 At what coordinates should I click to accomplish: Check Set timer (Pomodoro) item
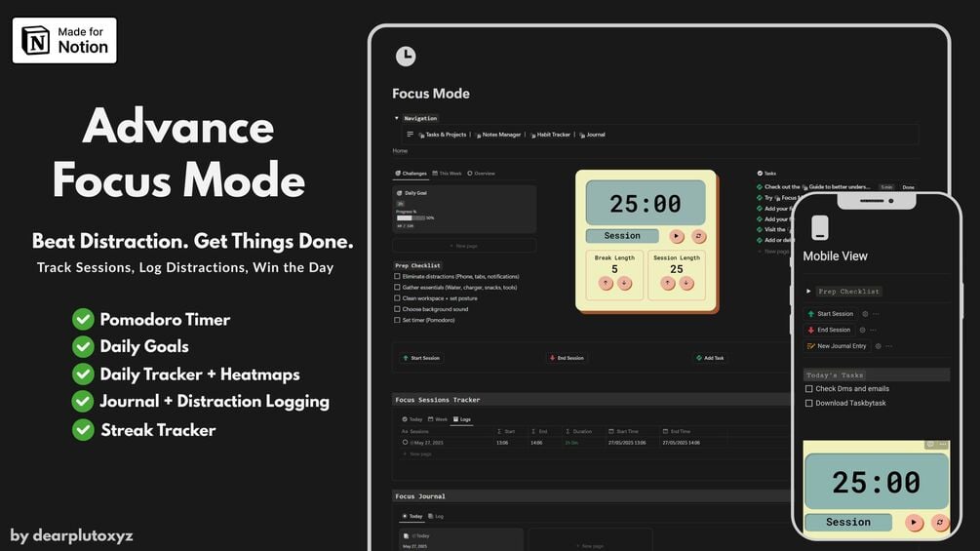point(397,320)
